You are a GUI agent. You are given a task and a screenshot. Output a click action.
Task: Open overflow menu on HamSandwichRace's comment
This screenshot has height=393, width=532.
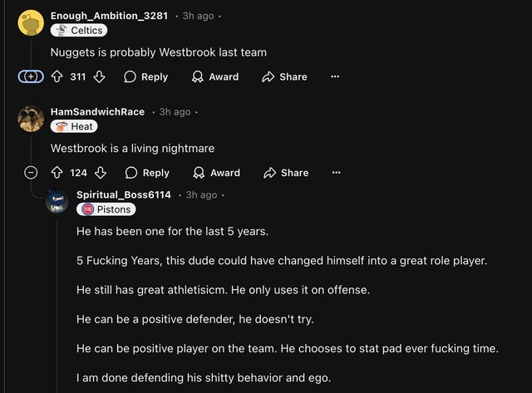pyautogui.click(x=337, y=173)
